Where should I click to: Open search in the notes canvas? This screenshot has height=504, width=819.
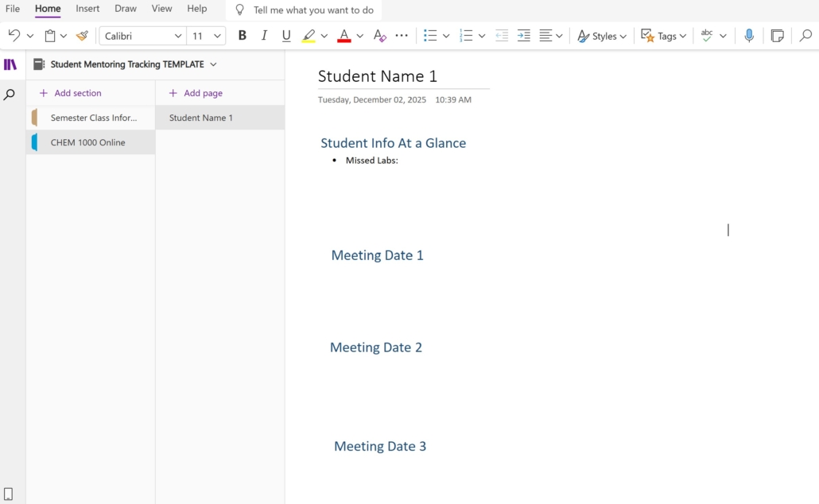pyautogui.click(x=805, y=36)
